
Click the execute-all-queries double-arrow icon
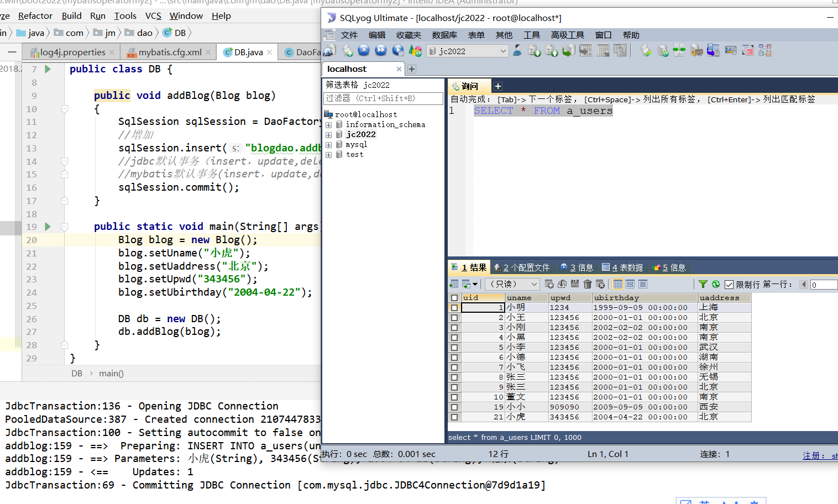(x=380, y=50)
